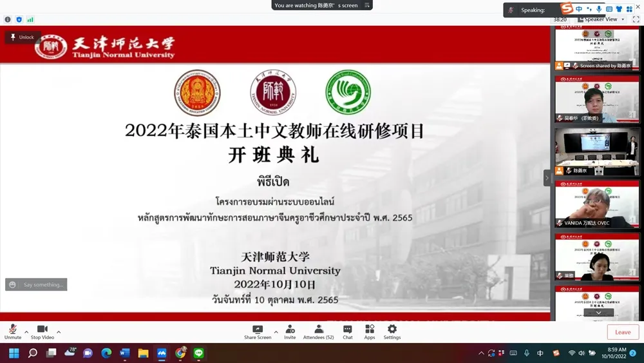Image resolution: width=644 pixels, height=363 pixels.
Task: Click emoji face icon beside Say something
Action: point(13,284)
